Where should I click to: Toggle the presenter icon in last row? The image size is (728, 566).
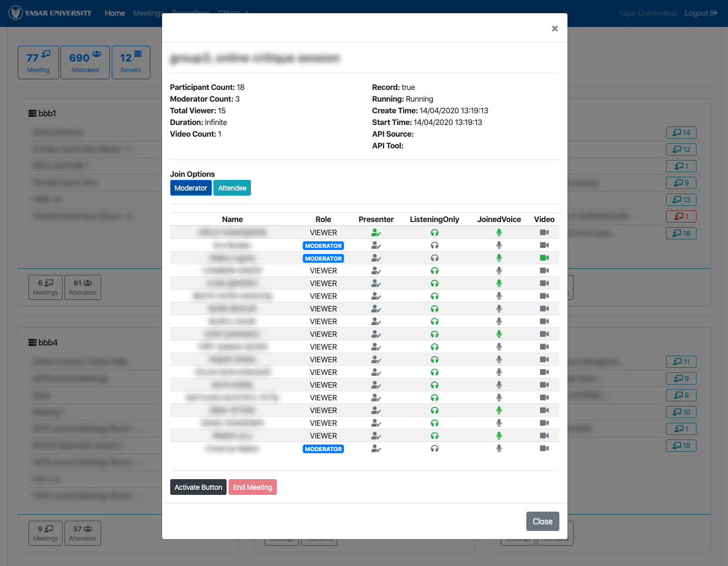[375, 449]
